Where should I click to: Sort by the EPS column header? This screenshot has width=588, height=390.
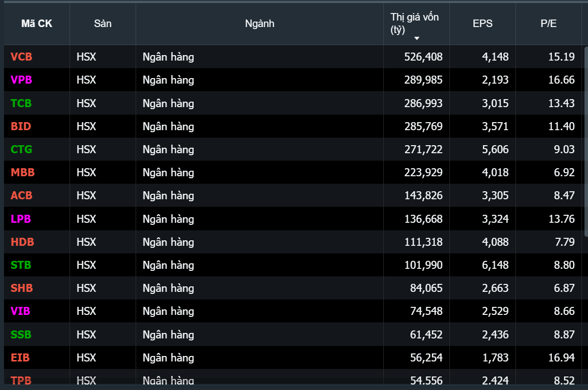click(x=482, y=24)
